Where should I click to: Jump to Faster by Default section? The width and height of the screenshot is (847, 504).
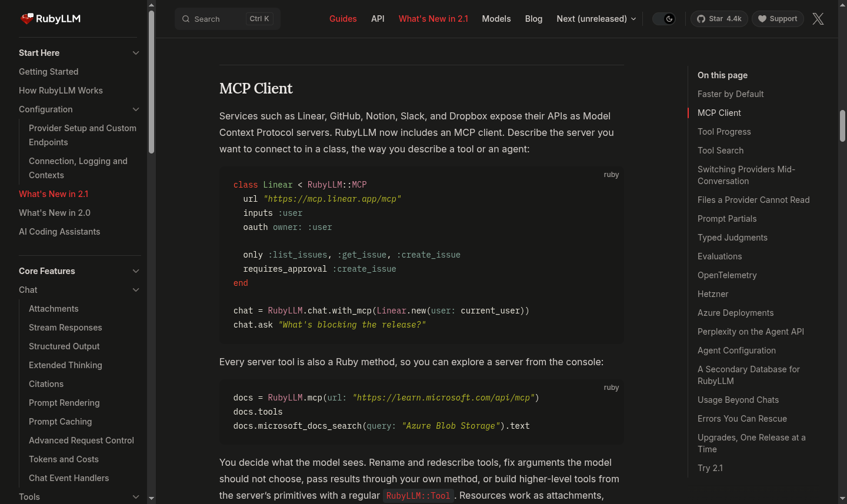[x=731, y=94]
